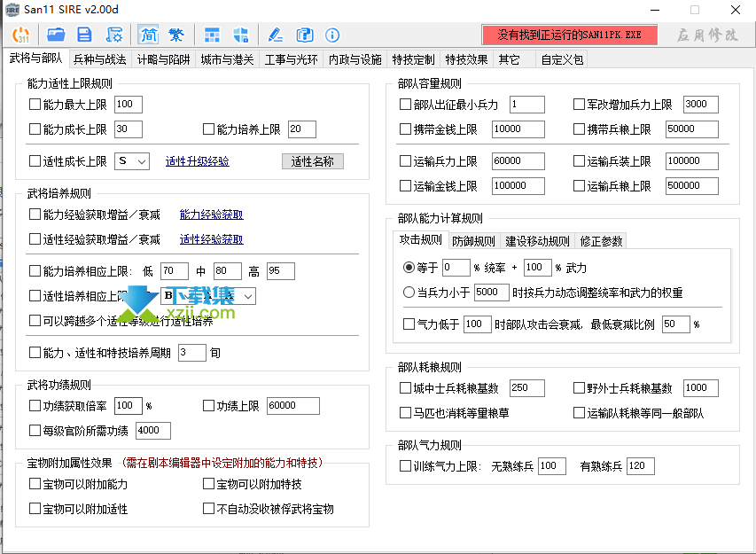Focus the 培养周期 3 旬 field

192,353
